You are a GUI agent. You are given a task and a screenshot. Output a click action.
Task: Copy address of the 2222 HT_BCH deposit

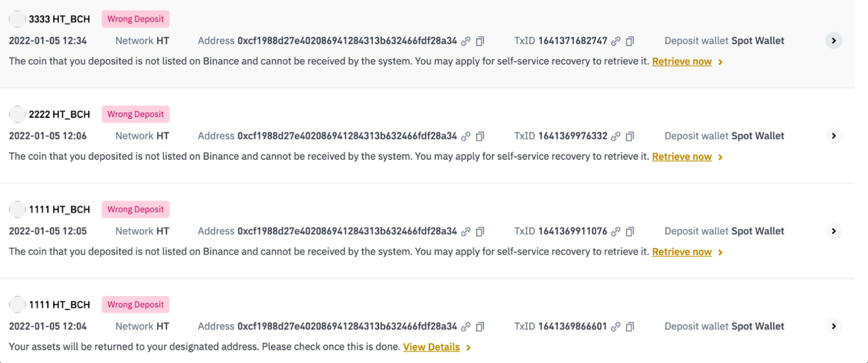point(480,136)
